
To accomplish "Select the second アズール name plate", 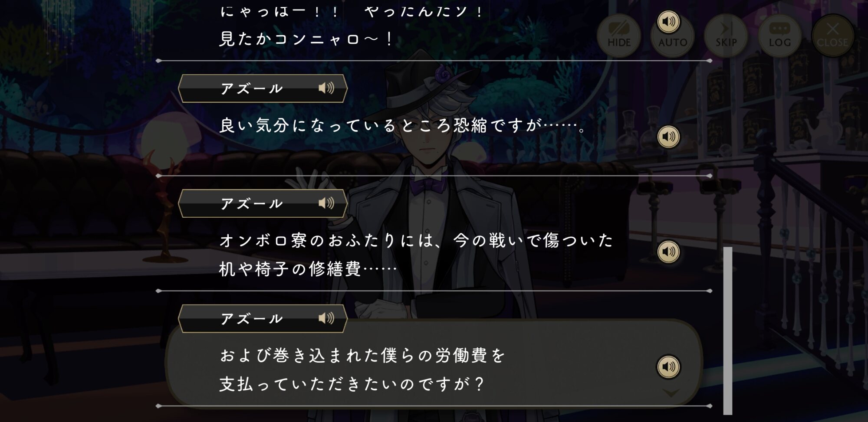I will tap(263, 203).
